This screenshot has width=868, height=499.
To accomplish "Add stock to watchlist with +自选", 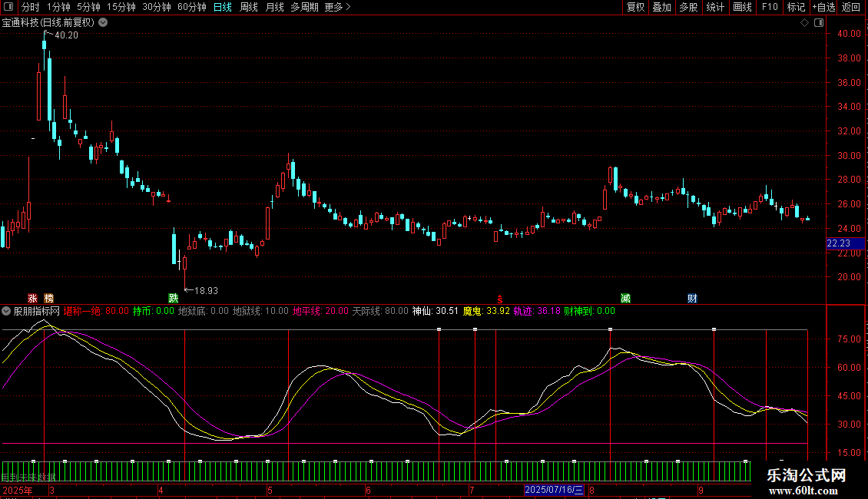I will tap(823, 7).
